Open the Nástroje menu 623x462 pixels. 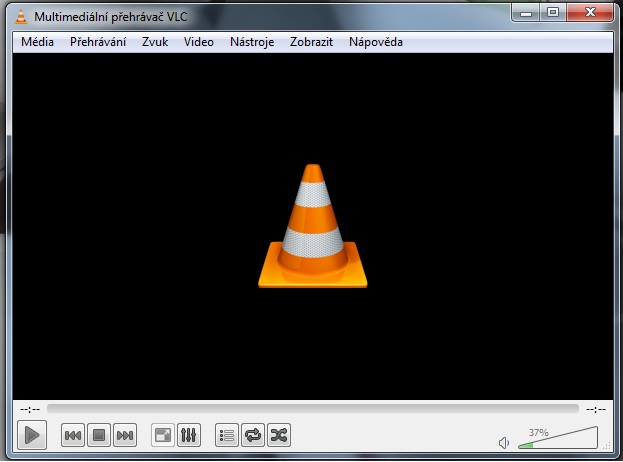click(252, 42)
